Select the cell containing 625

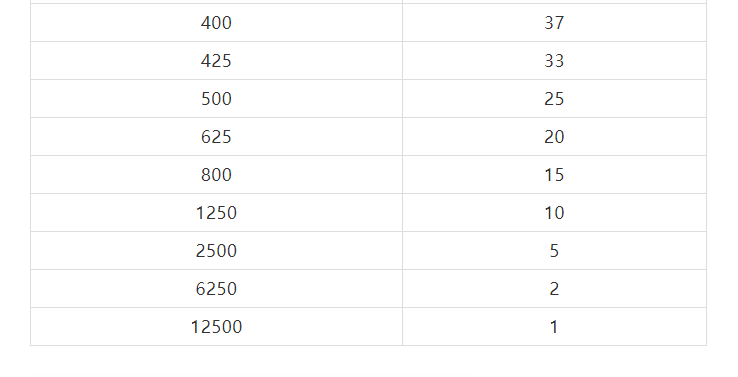[217, 137]
